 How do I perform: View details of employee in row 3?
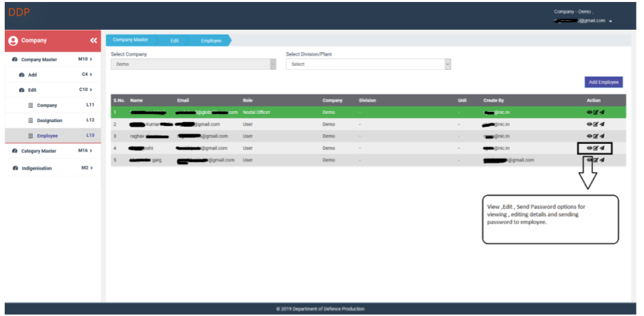click(x=589, y=136)
